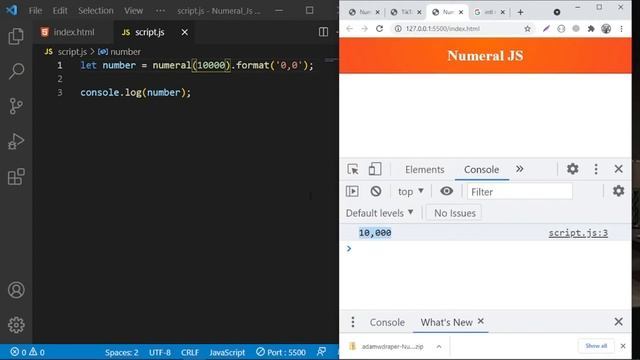Clear the console
The width and height of the screenshot is (640, 360).
[376, 191]
